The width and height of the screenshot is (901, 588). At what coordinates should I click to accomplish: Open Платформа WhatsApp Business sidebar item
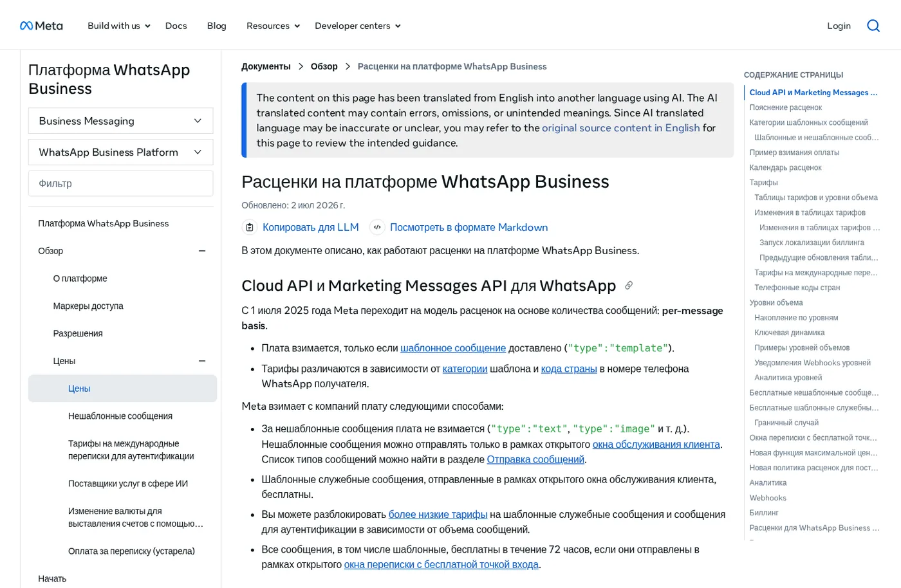103,223
